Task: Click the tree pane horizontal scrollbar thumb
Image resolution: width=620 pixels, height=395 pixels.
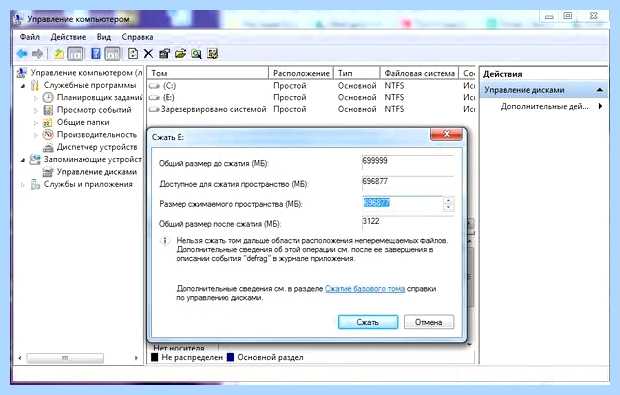Action: point(65,358)
